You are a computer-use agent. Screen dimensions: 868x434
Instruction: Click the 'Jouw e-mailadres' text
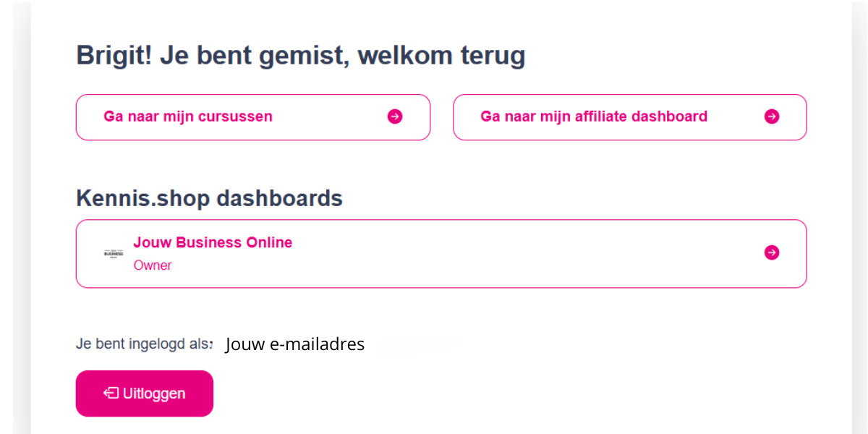click(295, 344)
